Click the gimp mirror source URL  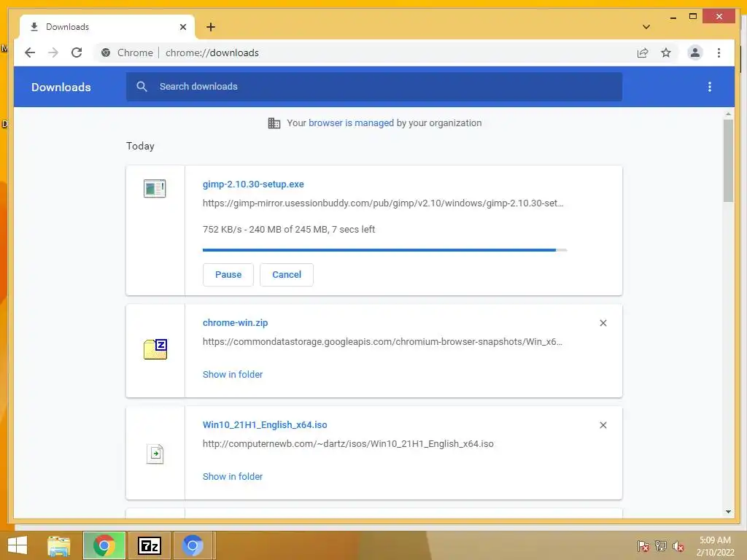[383, 203]
